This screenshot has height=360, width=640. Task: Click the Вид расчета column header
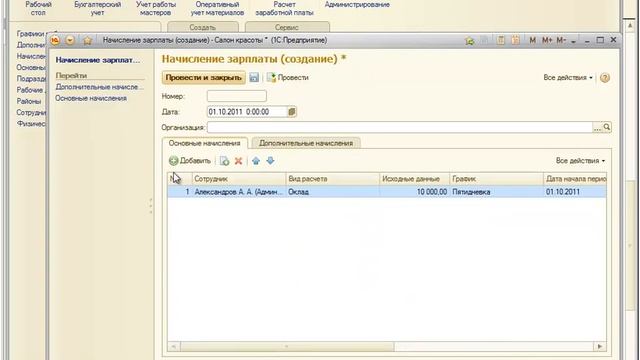tap(333, 179)
